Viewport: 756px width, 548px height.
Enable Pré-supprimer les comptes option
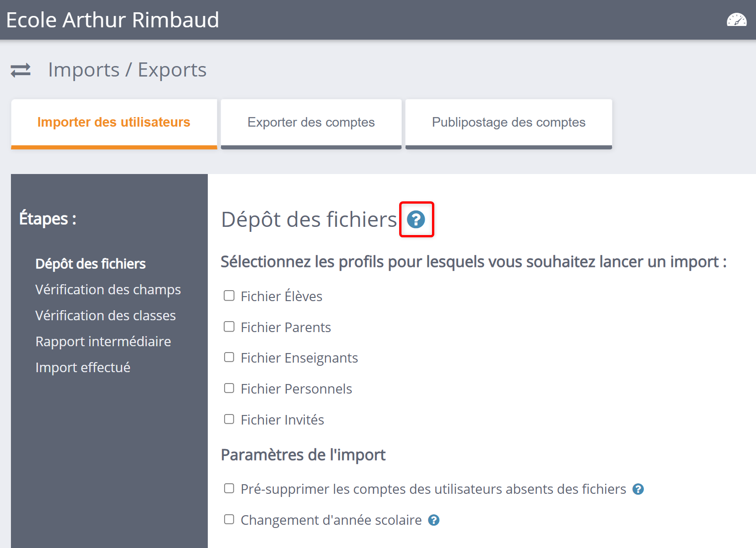click(x=229, y=489)
